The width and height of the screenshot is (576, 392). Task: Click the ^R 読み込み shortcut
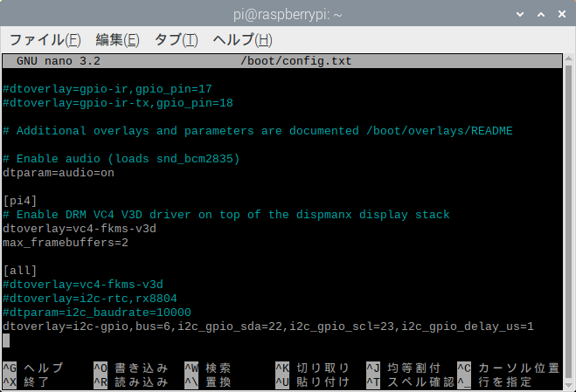click(x=131, y=382)
